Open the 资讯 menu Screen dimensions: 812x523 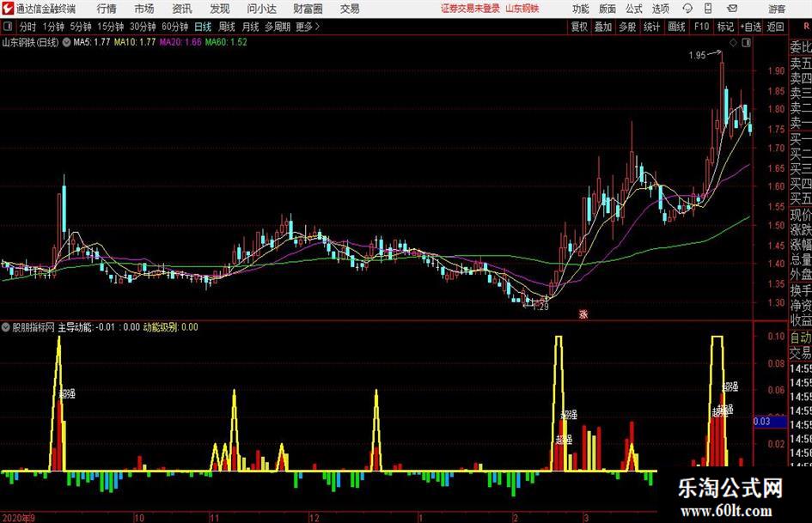coord(182,9)
